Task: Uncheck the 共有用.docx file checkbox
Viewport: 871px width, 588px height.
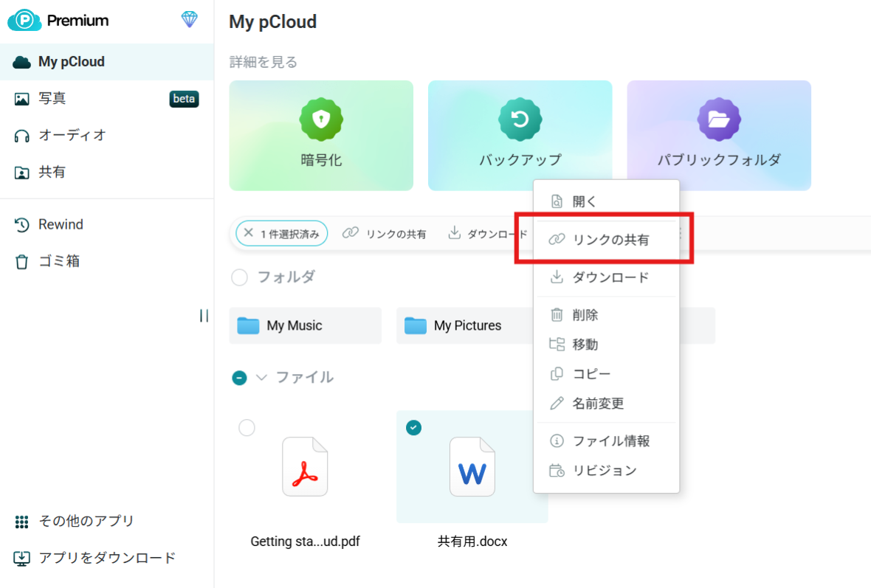Action: point(414,428)
